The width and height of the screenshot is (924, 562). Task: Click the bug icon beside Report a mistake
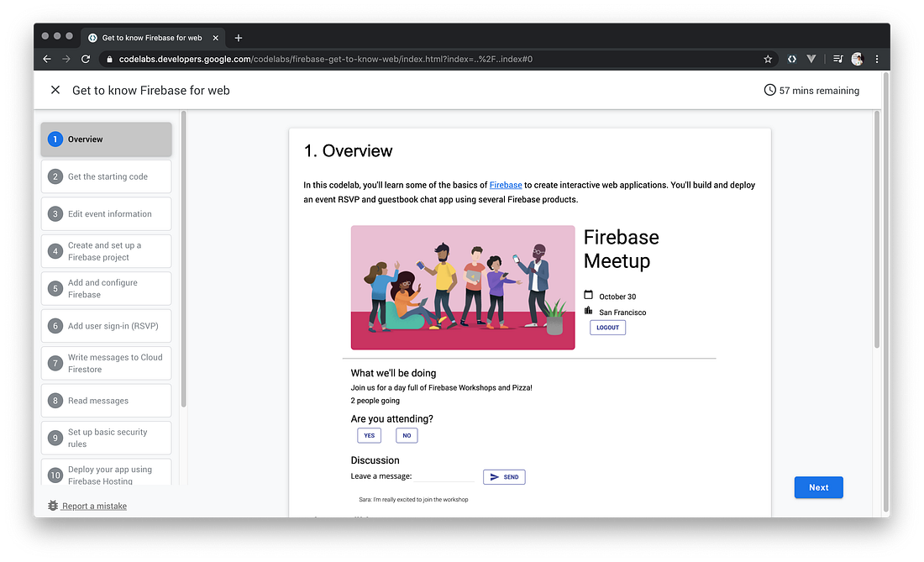[52, 505]
